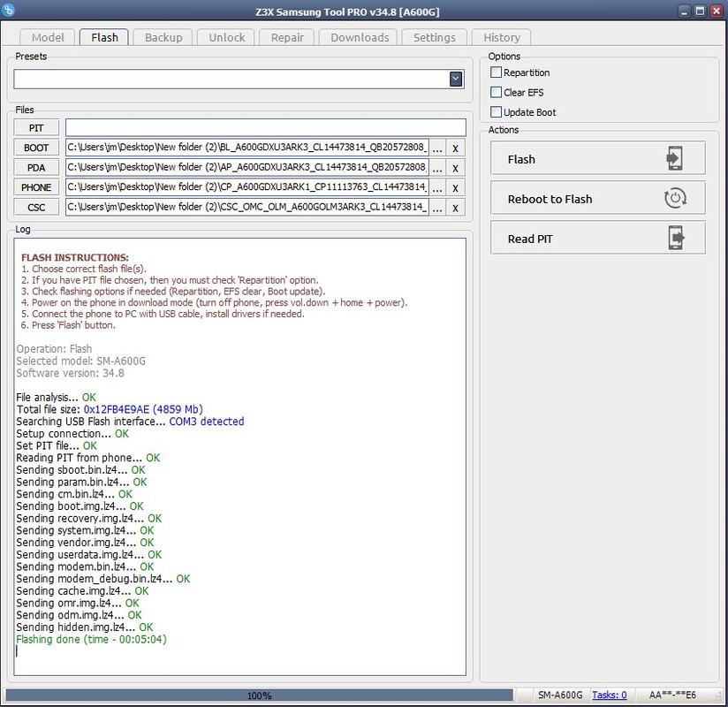Open the Backup tab
Image resolution: width=728 pixels, height=707 pixels.
point(163,37)
